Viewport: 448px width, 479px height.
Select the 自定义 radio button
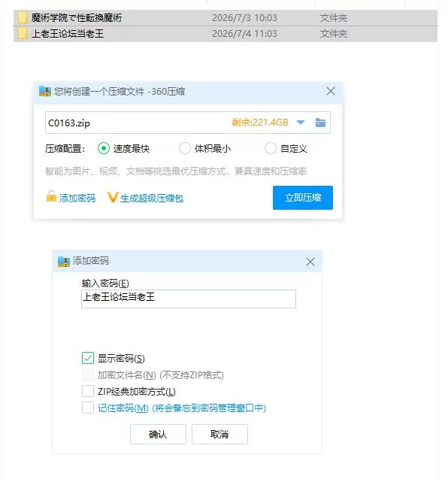[271, 148]
